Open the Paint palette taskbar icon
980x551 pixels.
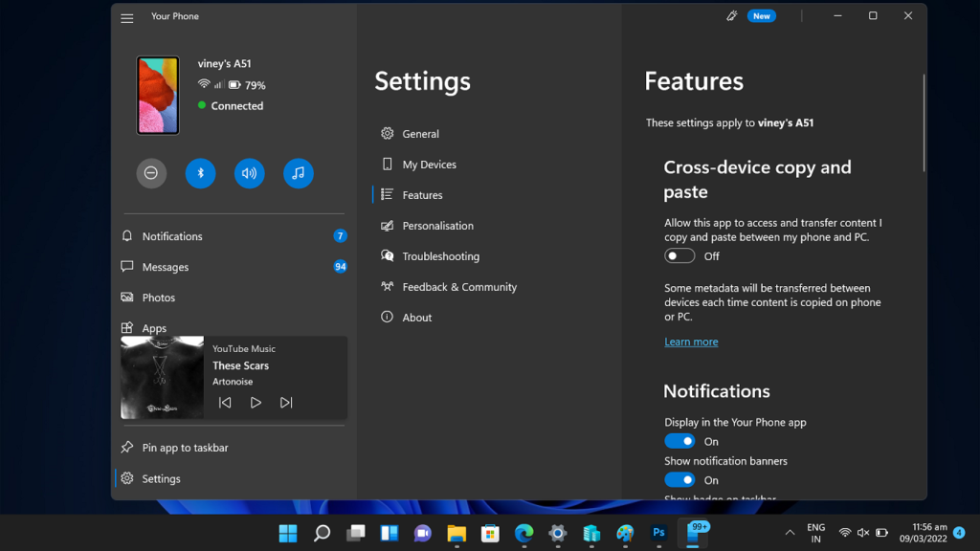point(625,533)
